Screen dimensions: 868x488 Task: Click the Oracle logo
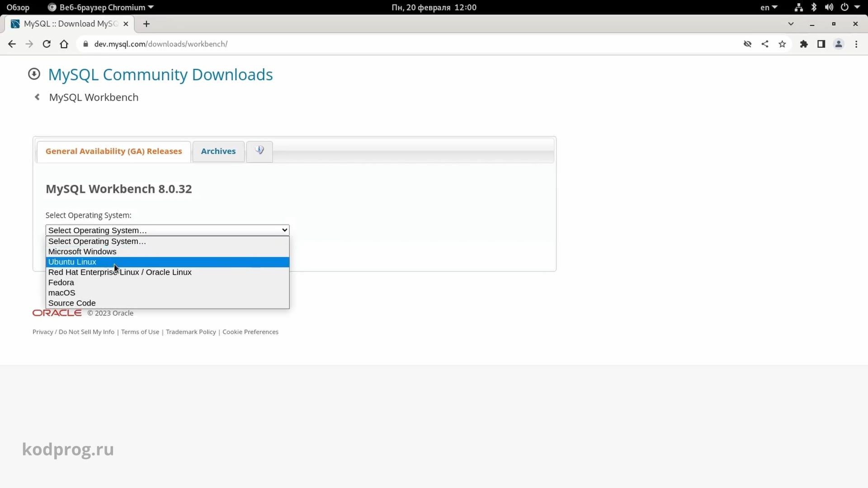tap(57, 313)
